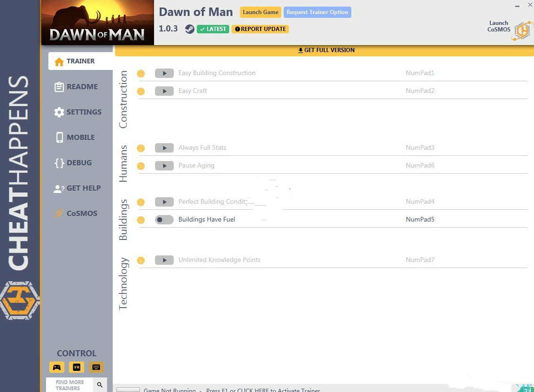Screen dimensions: 534x392
Task: Click the LATEST version badge
Action: [213, 29]
